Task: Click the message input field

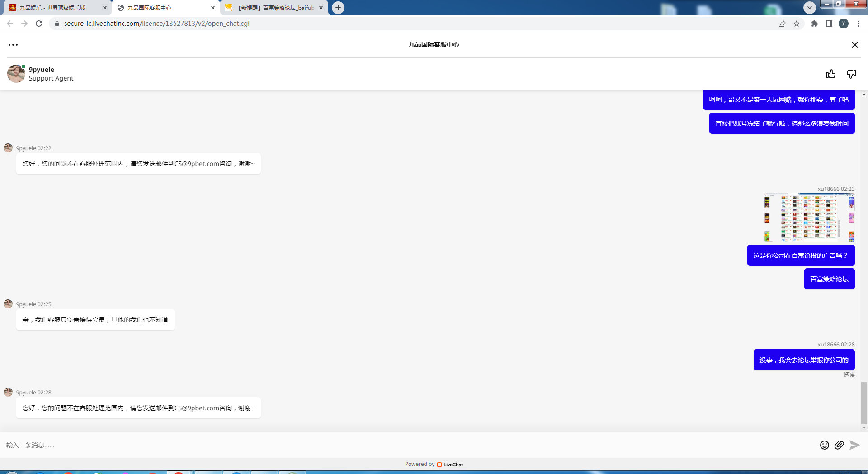Action: point(407,445)
